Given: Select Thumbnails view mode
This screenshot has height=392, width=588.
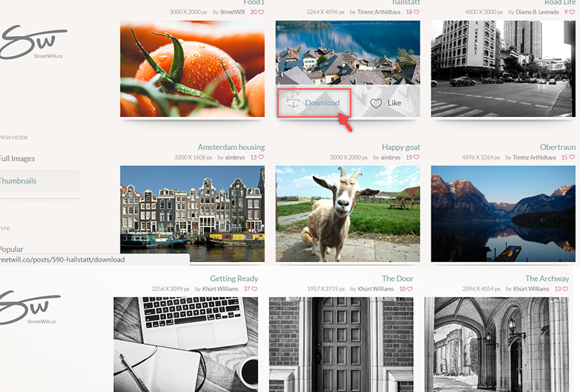Looking at the screenshot, I should (x=18, y=181).
